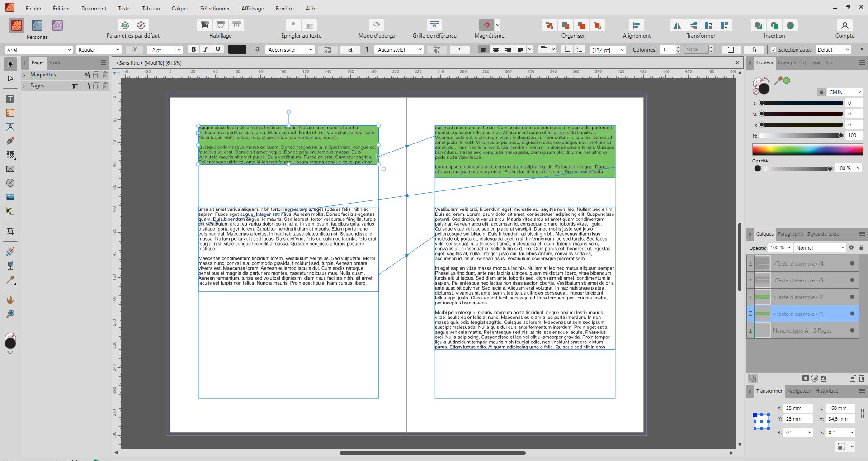The image size is (868, 461).
Task: Hide the Texte d'exemple/3 layer
Action: coord(852,280)
